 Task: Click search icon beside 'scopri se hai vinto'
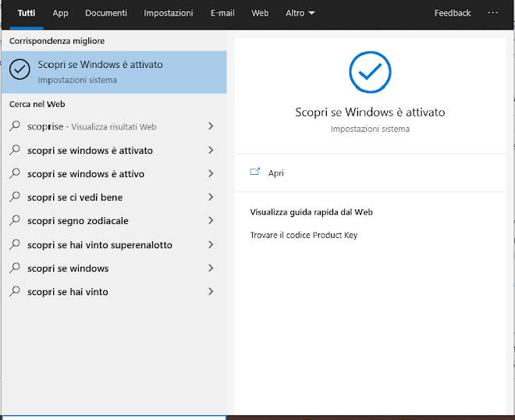pos(15,291)
